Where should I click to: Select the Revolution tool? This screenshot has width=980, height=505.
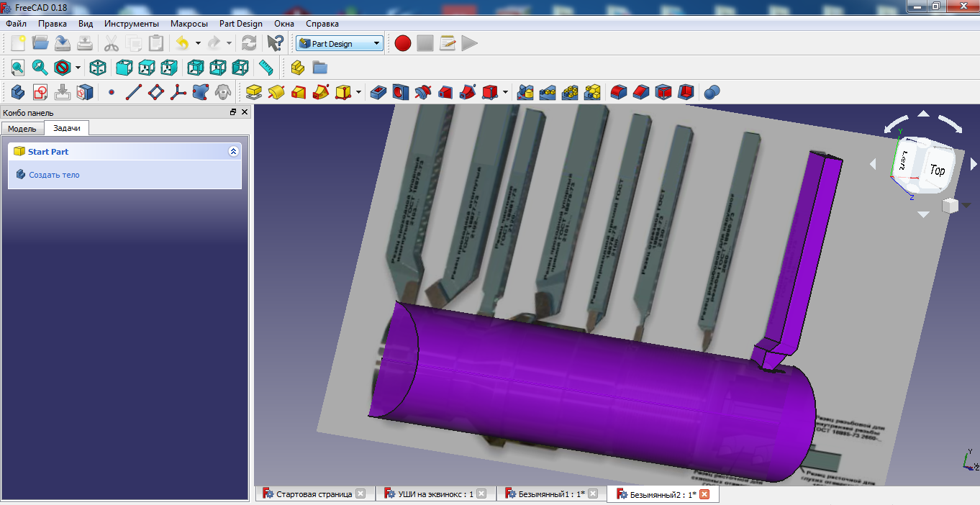tap(276, 92)
